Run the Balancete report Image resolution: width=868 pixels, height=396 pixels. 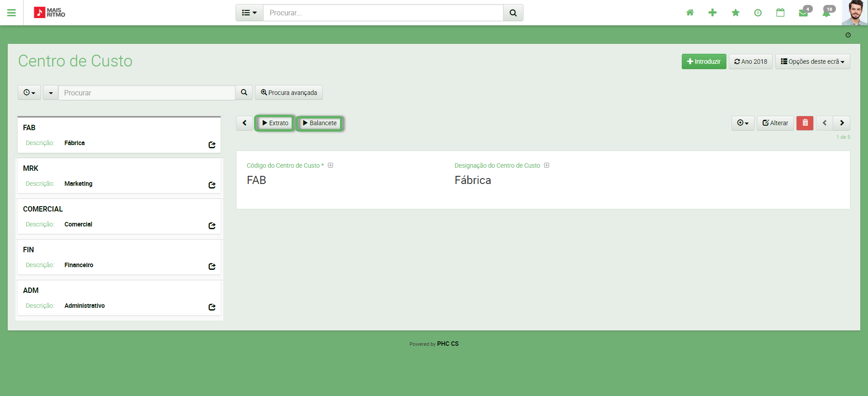pyautogui.click(x=320, y=123)
